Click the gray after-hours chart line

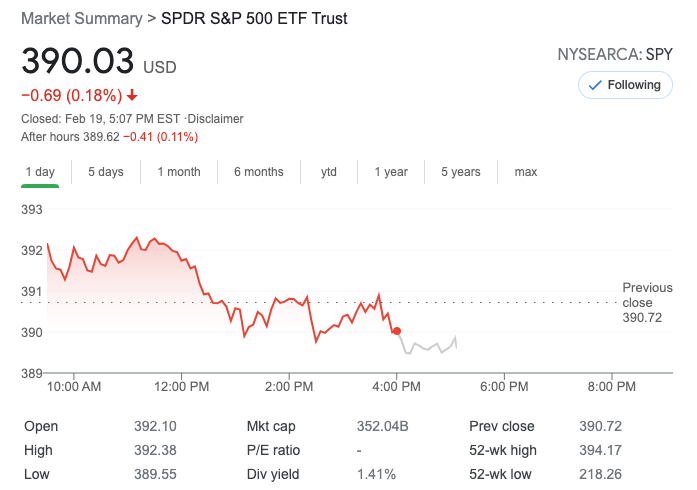[428, 347]
